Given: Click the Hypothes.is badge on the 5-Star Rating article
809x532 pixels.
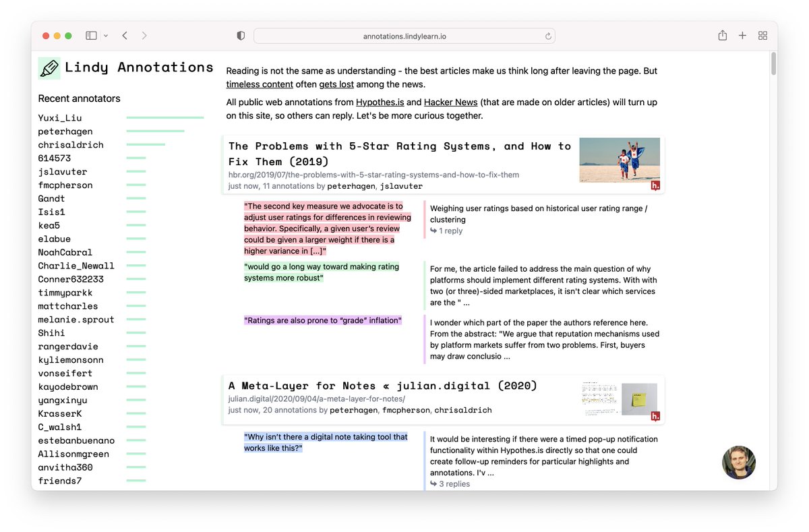Looking at the screenshot, I should 654,183.
